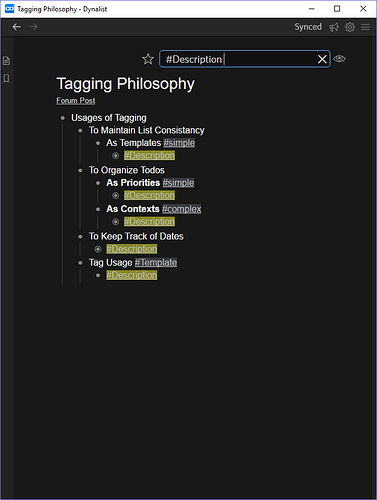Bookmark this search with the star icon

148,59
